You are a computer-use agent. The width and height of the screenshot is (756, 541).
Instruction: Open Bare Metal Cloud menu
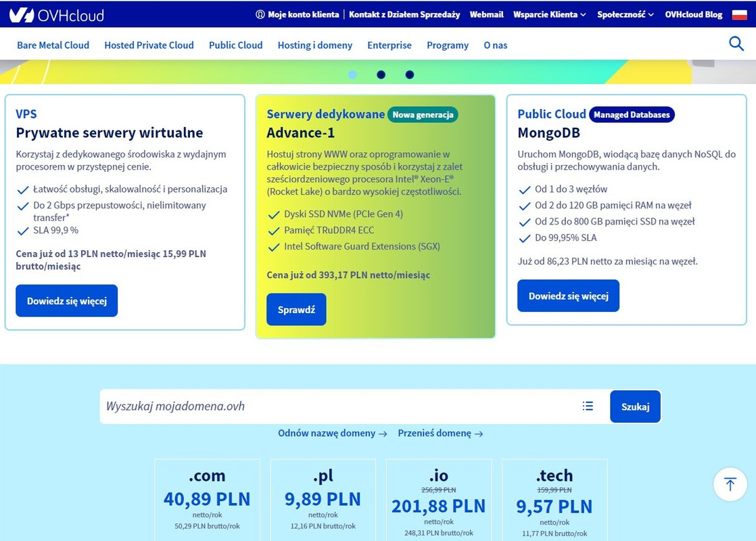click(x=53, y=45)
